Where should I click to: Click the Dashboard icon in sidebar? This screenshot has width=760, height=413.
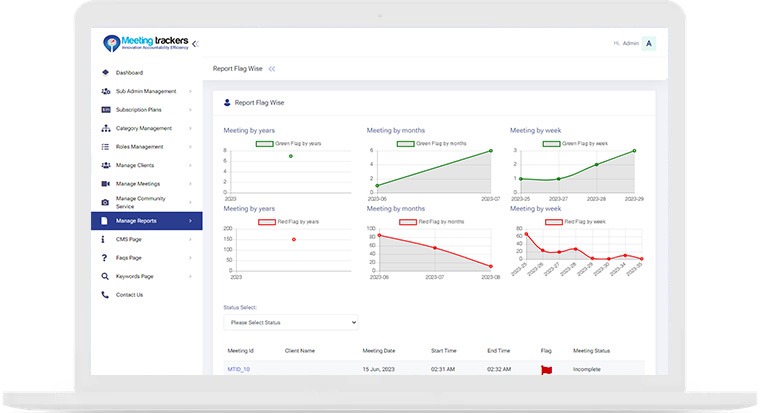105,73
